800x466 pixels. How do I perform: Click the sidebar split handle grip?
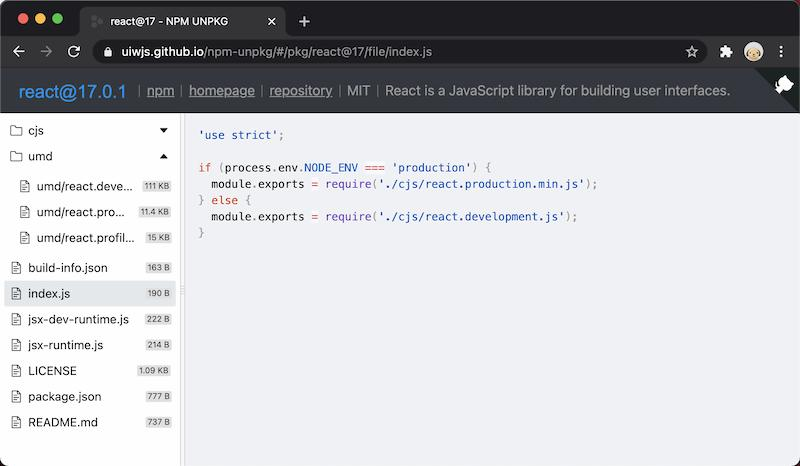[x=182, y=290]
